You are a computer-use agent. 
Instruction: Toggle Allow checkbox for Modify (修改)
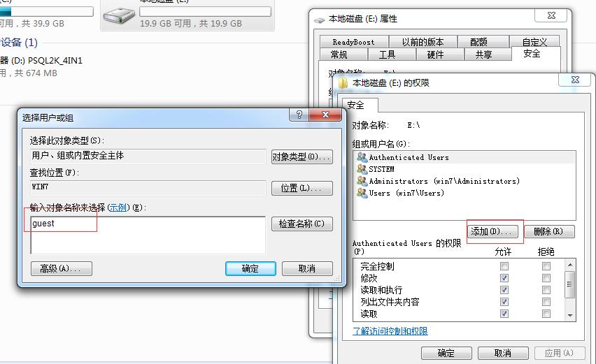504,278
